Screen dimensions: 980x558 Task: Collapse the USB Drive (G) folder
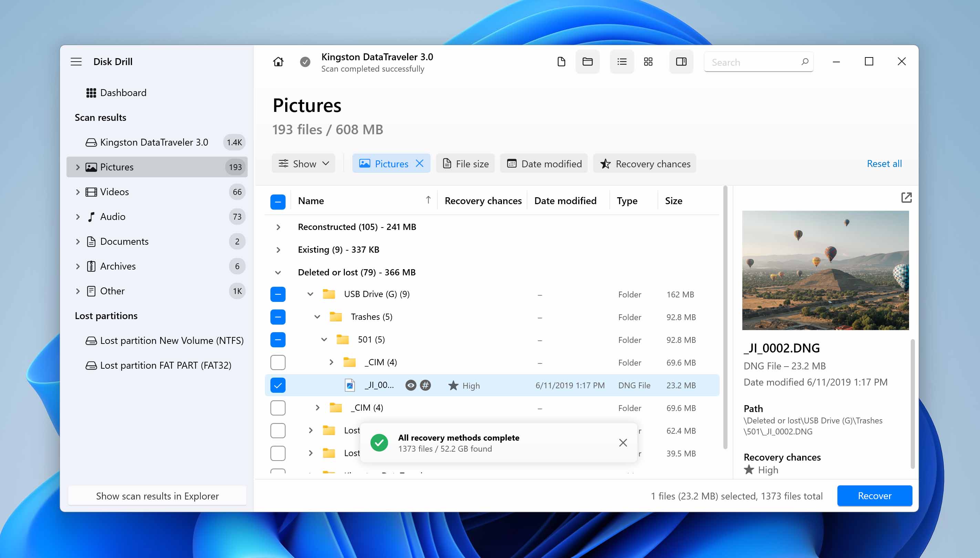[311, 294]
